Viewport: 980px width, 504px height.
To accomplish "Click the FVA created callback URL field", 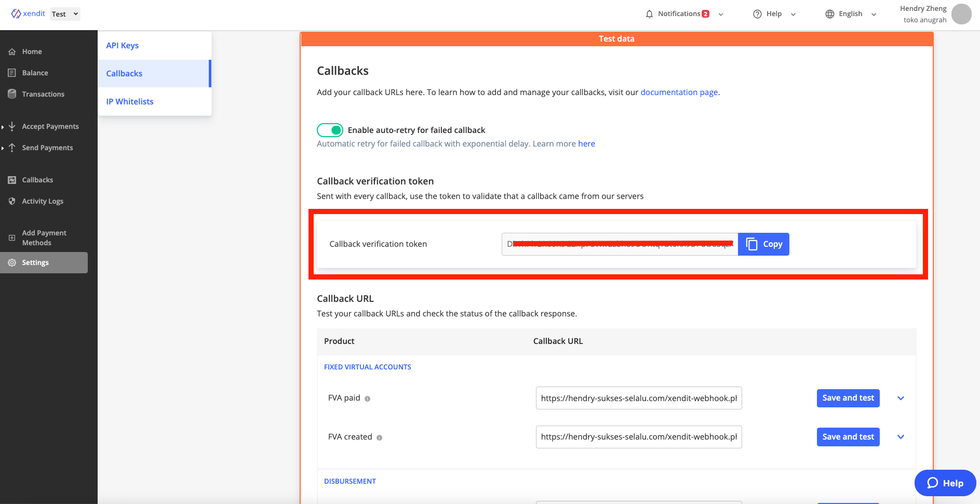I will 638,437.
